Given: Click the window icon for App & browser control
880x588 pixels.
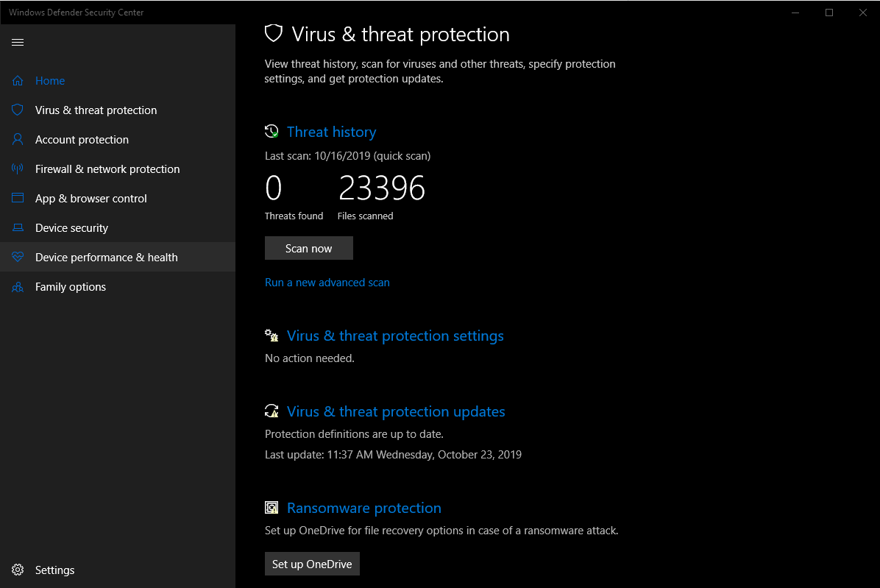Looking at the screenshot, I should (x=18, y=198).
